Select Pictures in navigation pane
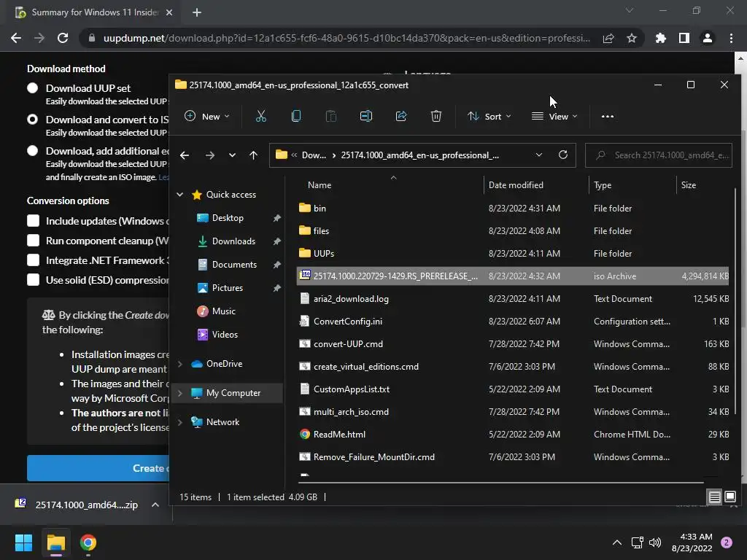 click(228, 287)
